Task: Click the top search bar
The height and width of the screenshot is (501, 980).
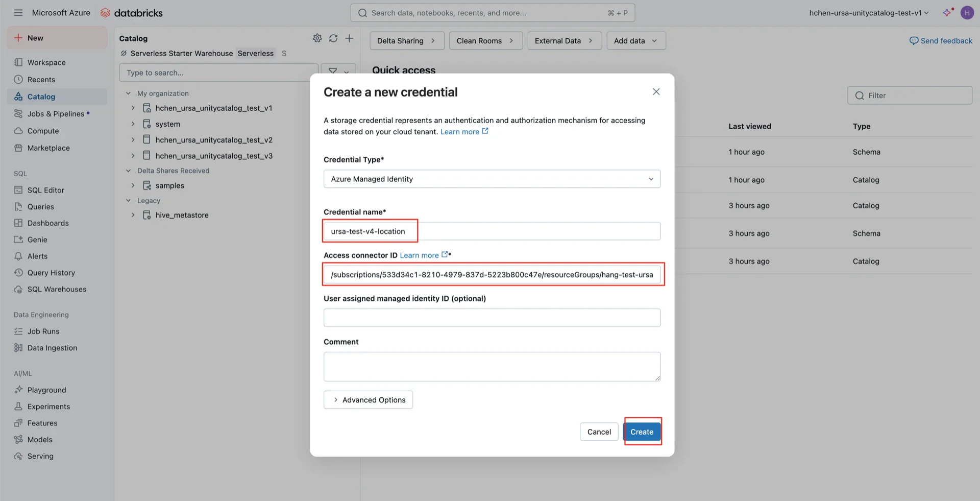Action: tap(493, 13)
